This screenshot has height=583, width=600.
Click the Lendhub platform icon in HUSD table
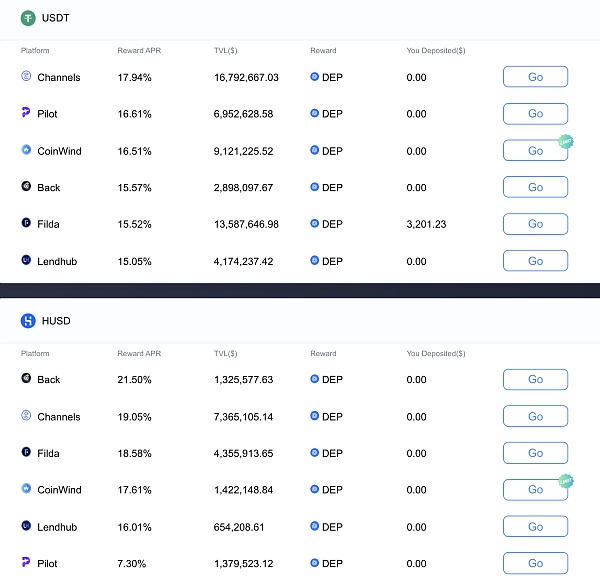26,526
